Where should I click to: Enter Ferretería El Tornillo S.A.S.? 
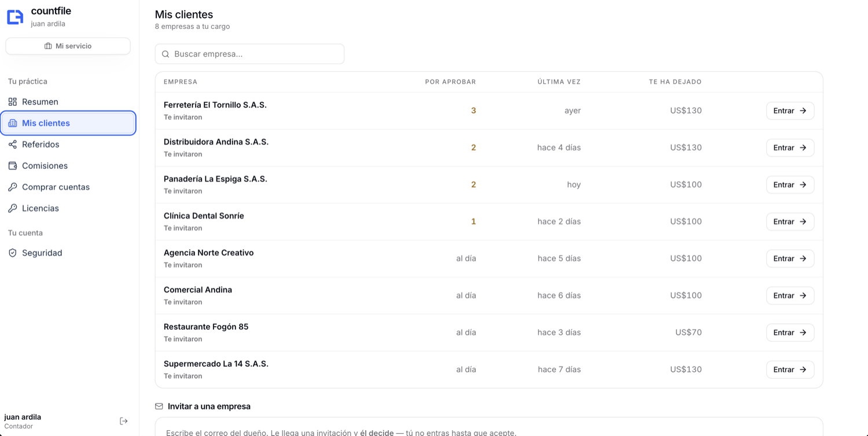coord(790,111)
